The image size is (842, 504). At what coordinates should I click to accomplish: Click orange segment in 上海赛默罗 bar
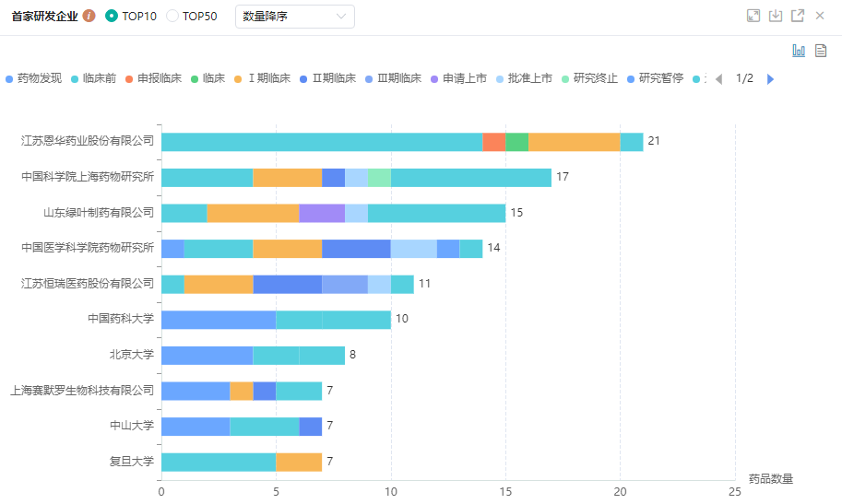[242, 392]
